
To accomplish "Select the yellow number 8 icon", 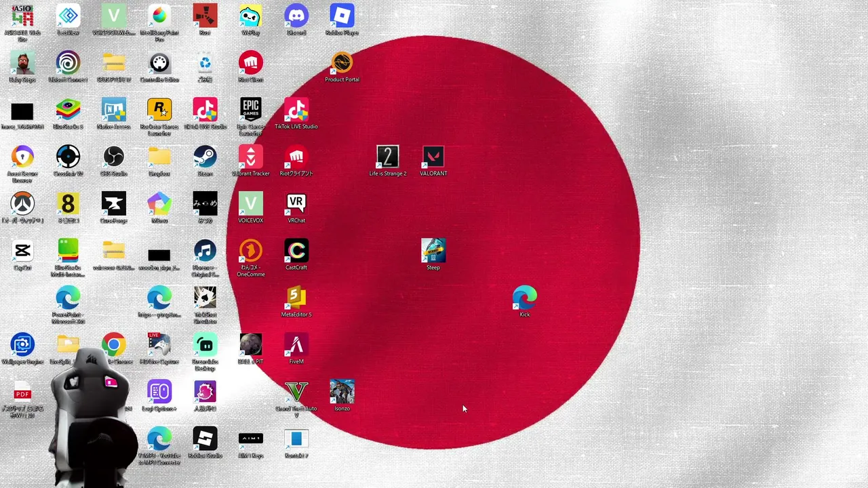I will 68,203.
